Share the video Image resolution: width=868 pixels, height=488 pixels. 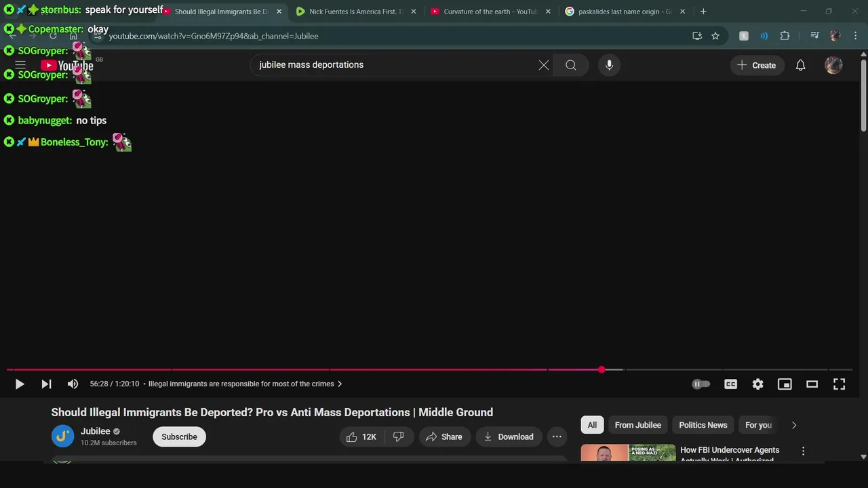point(444,436)
